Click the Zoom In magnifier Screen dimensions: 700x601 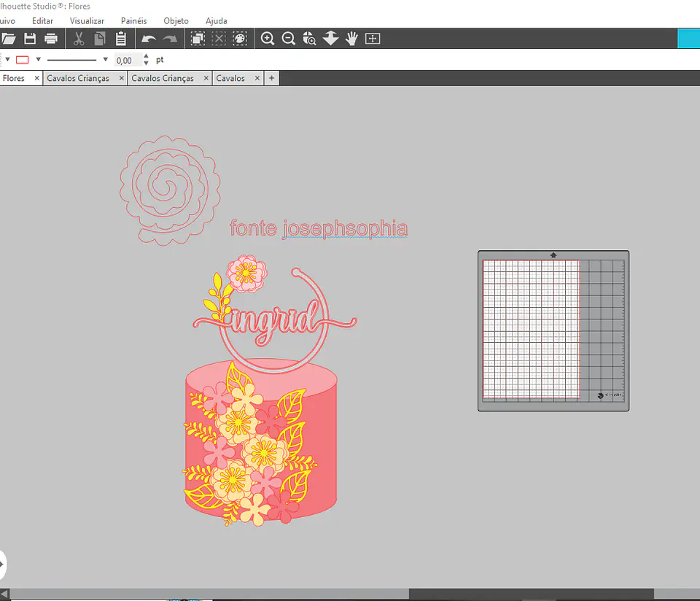[268, 39]
